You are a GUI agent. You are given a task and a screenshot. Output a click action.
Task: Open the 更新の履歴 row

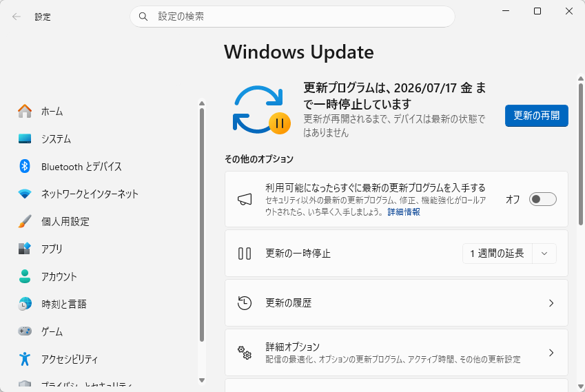point(396,303)
